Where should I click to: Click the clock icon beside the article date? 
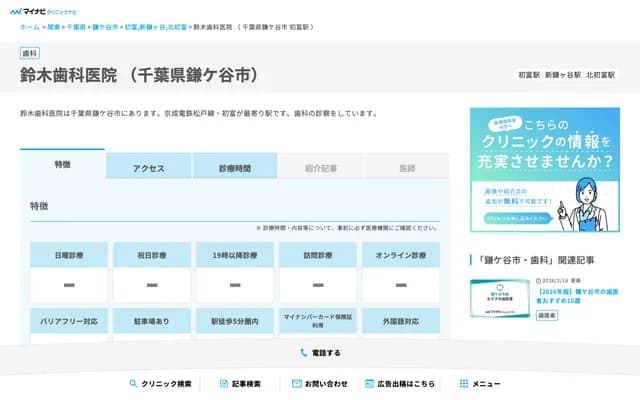(x=539, y=281)
